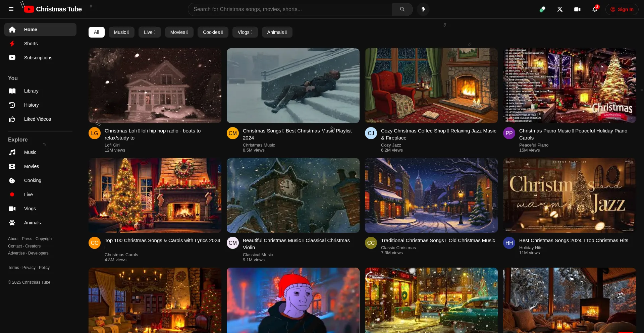
Task: Toggle the Music filter chip
Action: click(121, 32)
